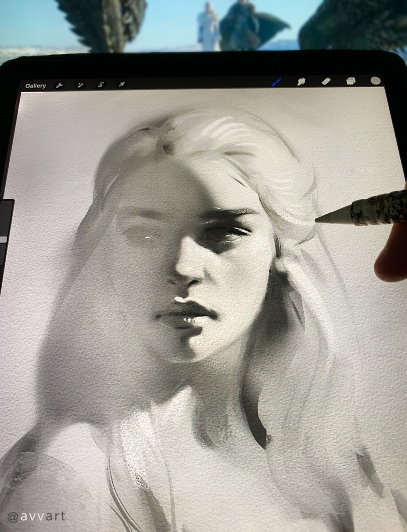Activate the Transform arrow tool
407x532 pixels.
(121, 84)
